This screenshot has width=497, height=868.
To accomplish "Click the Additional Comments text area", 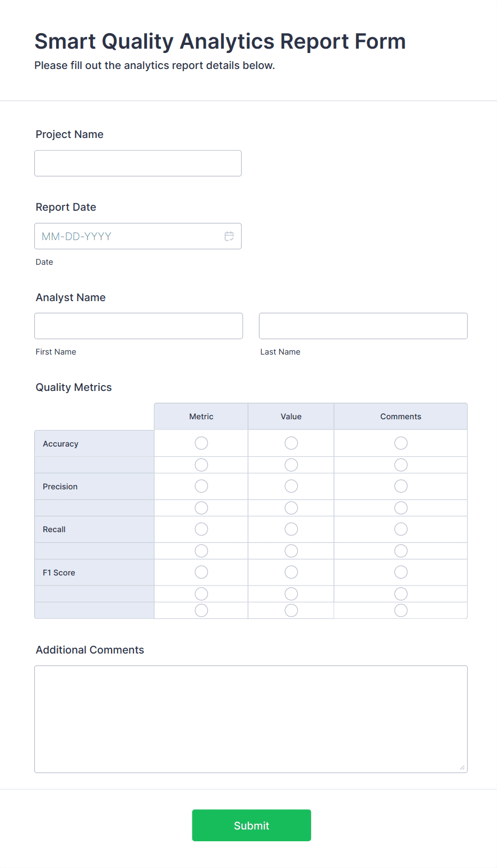I will tap(251, 719).
